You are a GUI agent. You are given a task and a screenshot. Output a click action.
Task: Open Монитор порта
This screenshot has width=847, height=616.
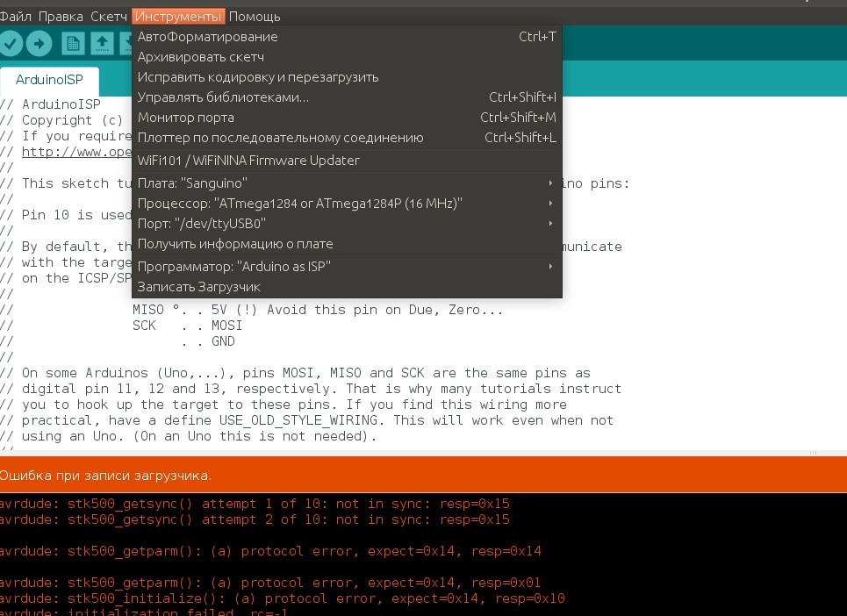pyautogui.click(x=347, y=118)
